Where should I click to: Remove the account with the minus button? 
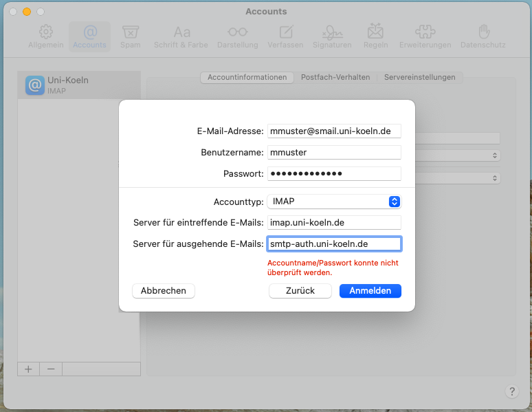pyautogui.click(x=51, y=369)
